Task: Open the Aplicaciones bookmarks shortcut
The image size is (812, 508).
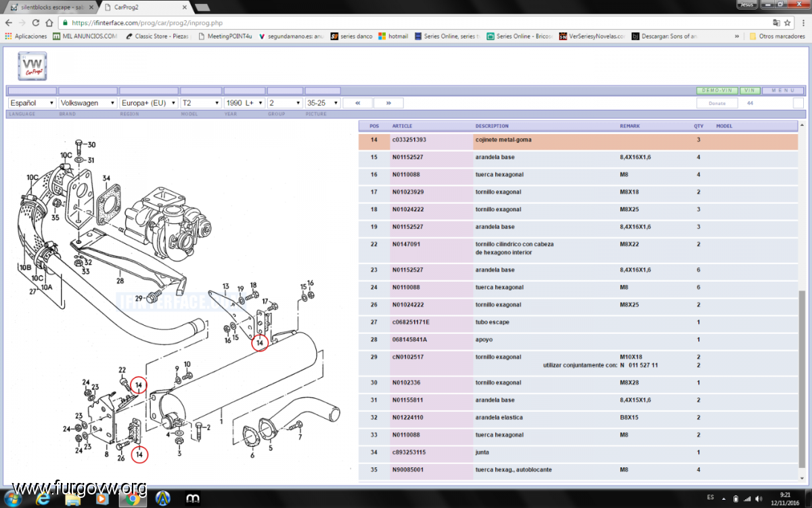Action: [x=26, y=36]
